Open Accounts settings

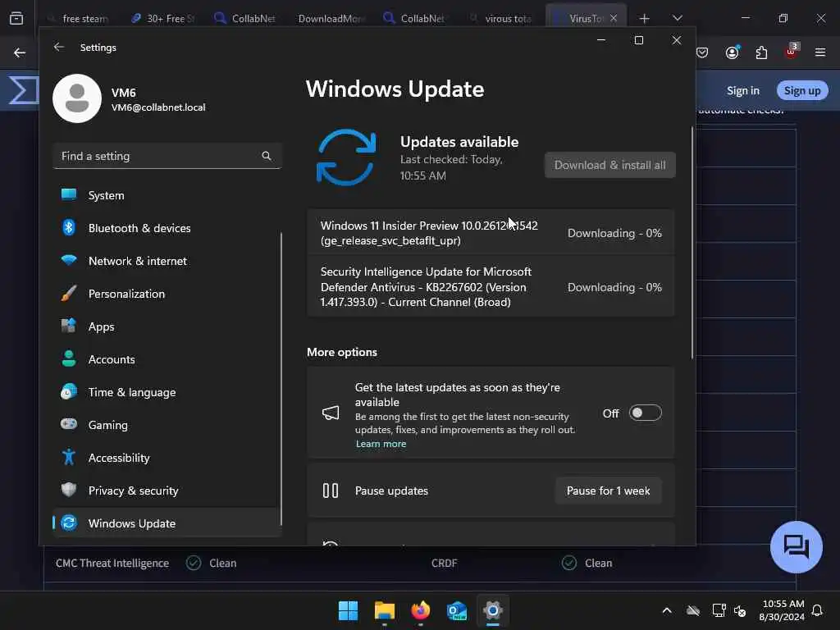[167, 359]
